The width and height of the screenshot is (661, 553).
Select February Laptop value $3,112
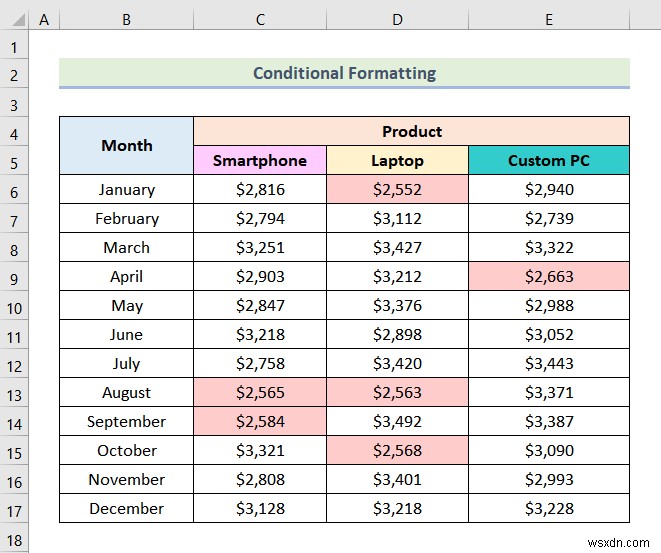397,218
